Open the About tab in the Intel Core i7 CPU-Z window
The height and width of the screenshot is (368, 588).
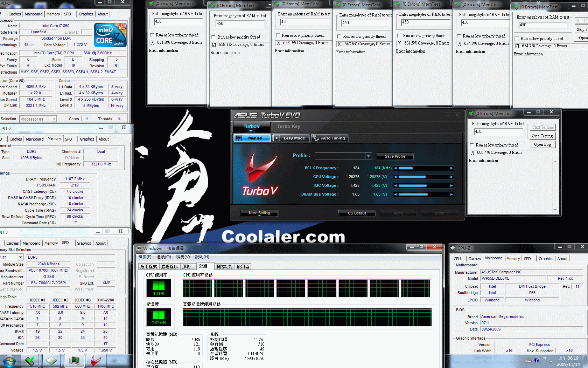coord(103,14)
